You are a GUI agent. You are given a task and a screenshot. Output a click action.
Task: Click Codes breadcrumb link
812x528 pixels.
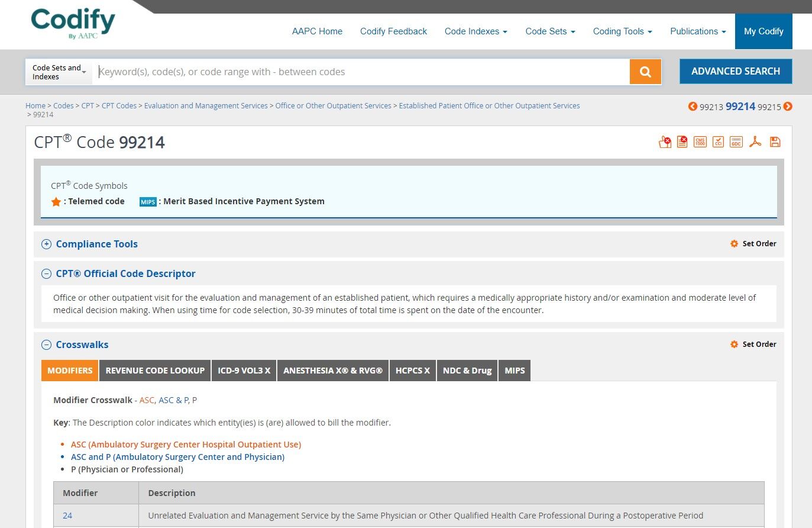[x=63, y=105]
